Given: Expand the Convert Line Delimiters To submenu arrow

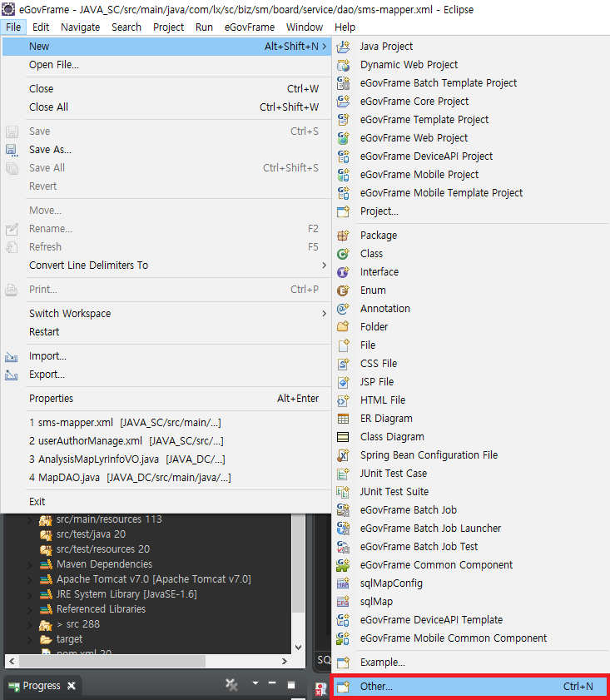Looking at the screenshot, I should point(325,266).
